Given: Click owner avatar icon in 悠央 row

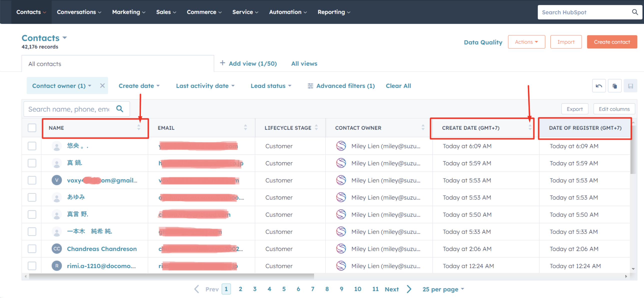Looking at the screenshot, I should (341, 146).
